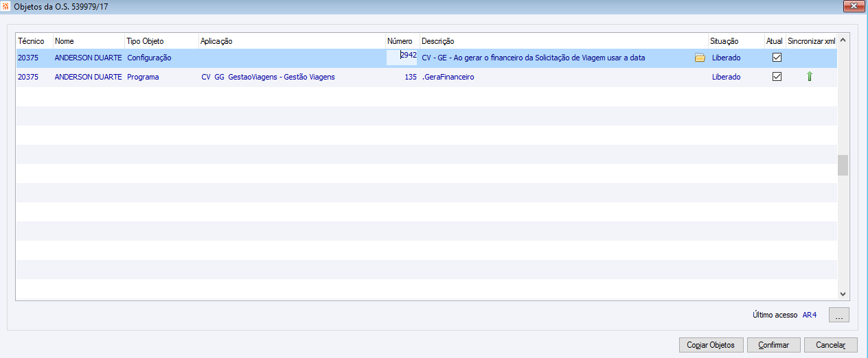Screen dimensions: 868x358
Task: Click the Atual column header
Action: pos(775,41)
